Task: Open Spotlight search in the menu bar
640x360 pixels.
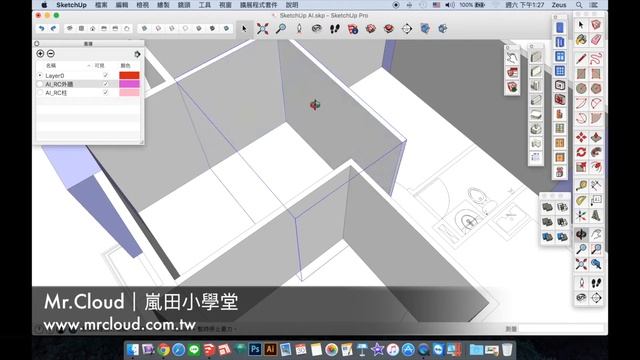Action: click(x=579, y=5)
